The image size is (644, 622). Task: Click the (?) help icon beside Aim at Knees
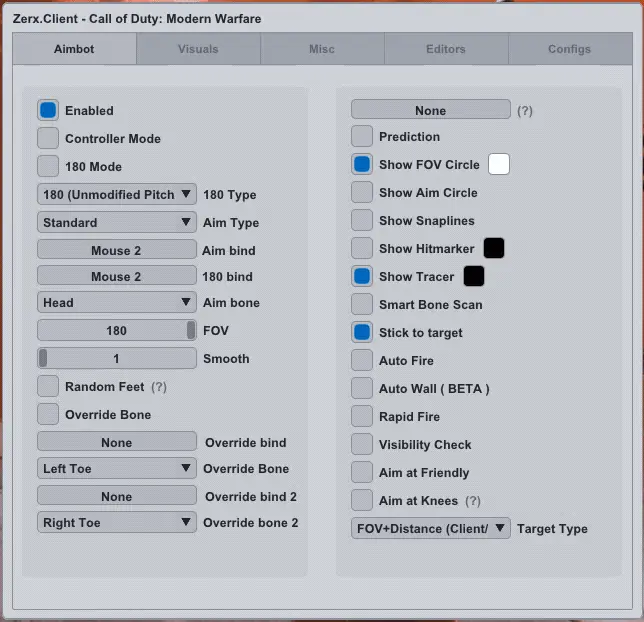473,501
